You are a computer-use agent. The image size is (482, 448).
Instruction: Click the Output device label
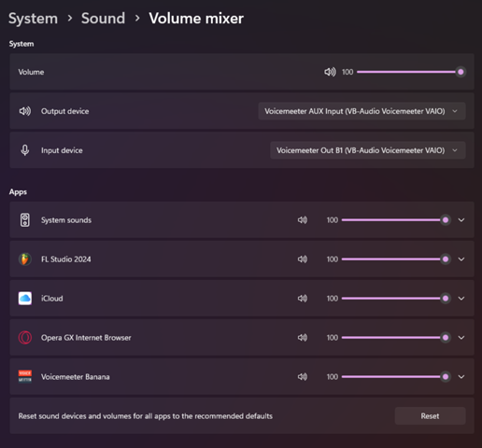[64, 111]
